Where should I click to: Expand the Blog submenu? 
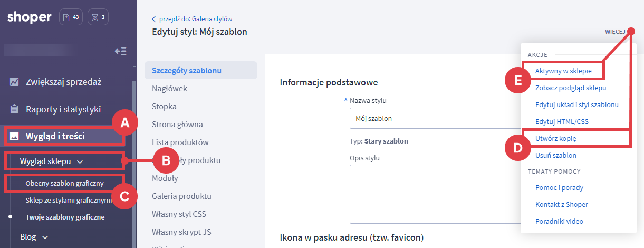[x=34, y=237]
